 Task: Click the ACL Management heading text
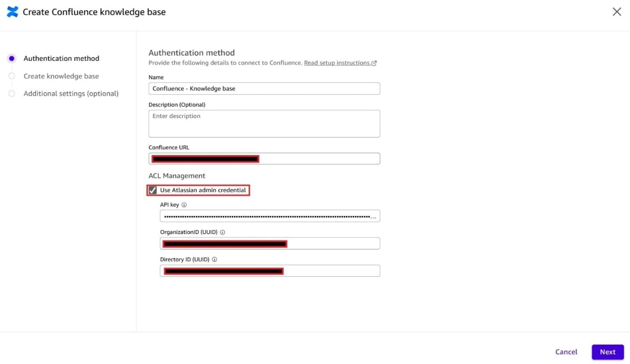pyautogui.click(x=177, y=176)
